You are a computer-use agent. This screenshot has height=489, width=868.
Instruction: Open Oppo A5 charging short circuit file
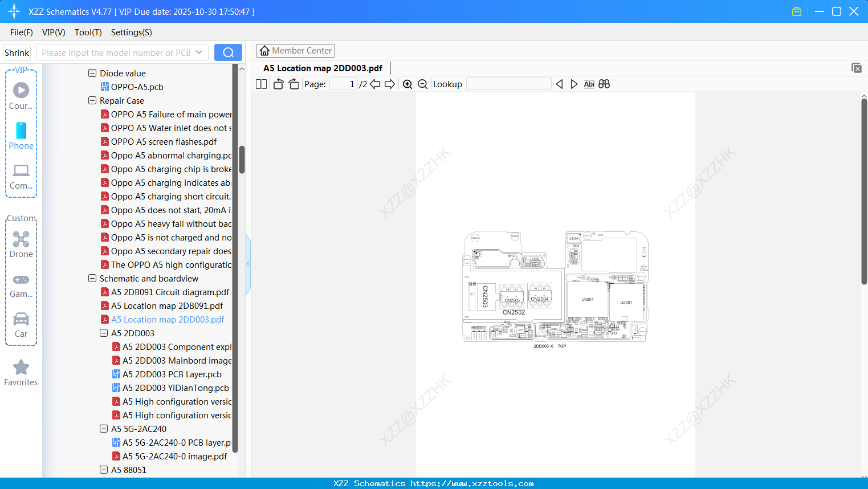171,197
